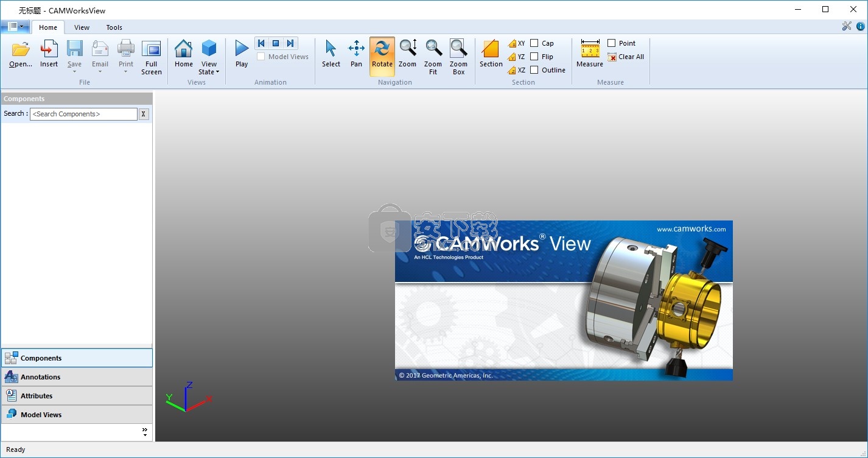This screenshot has height=458, width=868.
Task: Activate the Zoom tool
Action: coord(408,54)
